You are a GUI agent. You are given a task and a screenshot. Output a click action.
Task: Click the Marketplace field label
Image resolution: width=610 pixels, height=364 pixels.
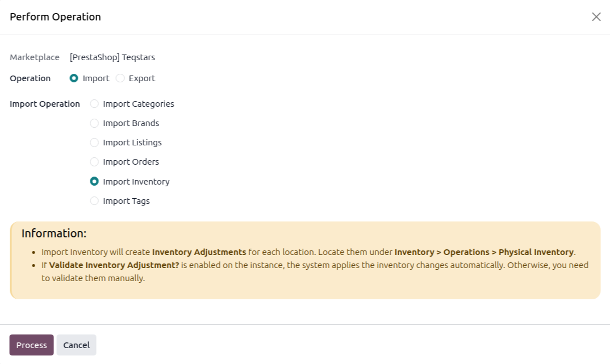35,57
